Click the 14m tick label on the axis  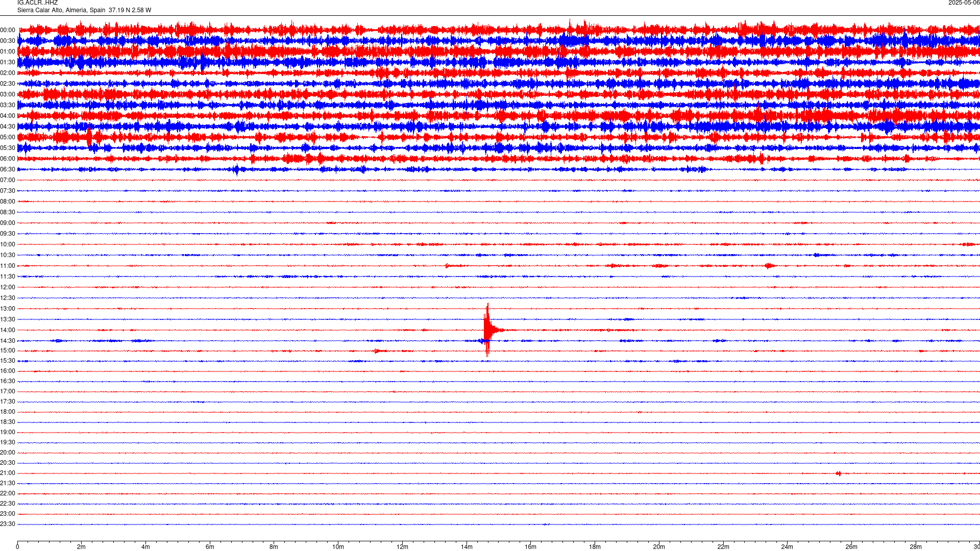point(467,547)
